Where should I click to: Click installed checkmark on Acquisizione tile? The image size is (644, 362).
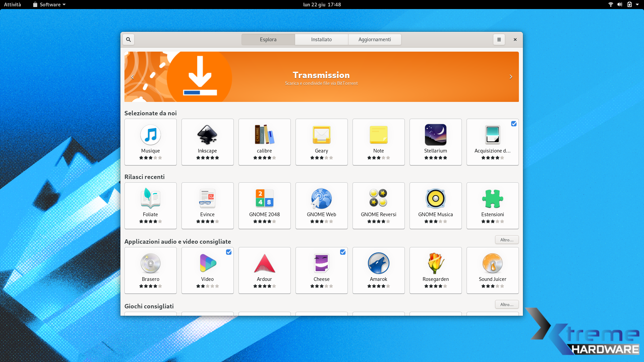point(514,124)
